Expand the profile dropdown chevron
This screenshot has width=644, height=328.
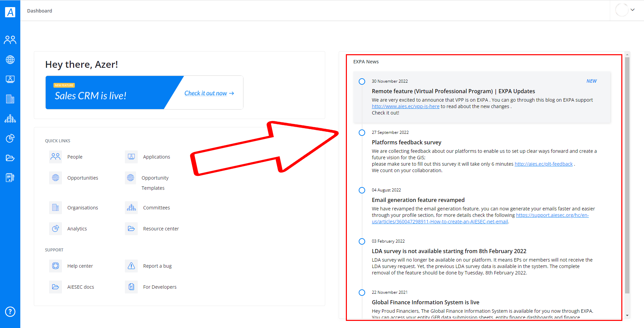pyautogui.click(x=632, y=10)
